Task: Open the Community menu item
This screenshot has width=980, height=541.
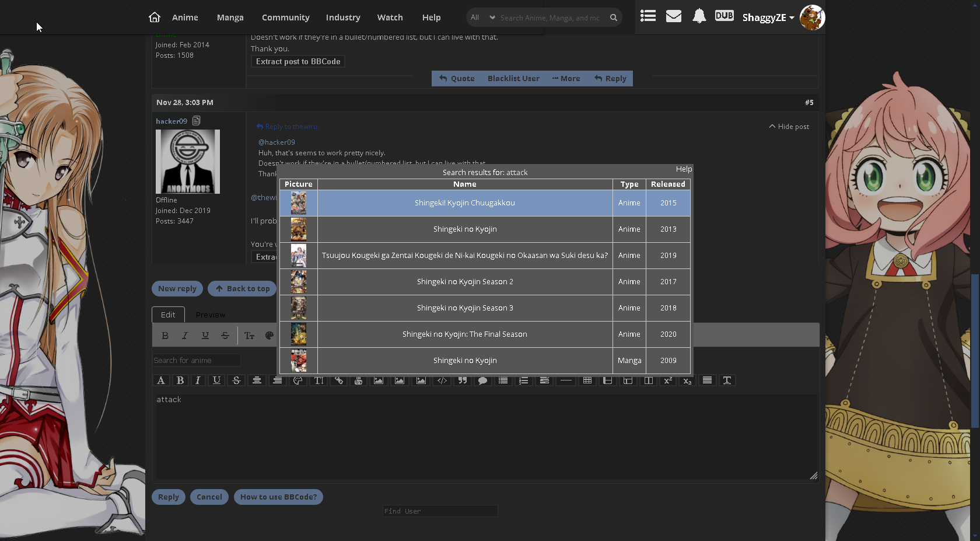Action: click(x=285, y=18)
